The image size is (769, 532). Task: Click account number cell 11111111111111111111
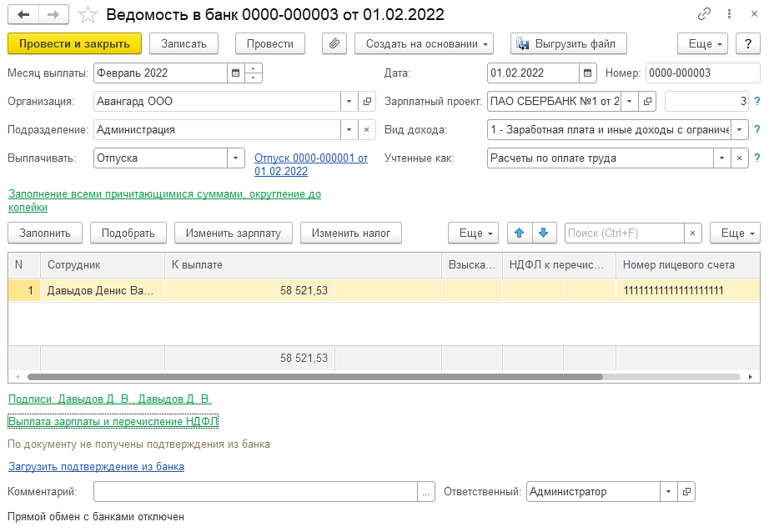[687, 290]
